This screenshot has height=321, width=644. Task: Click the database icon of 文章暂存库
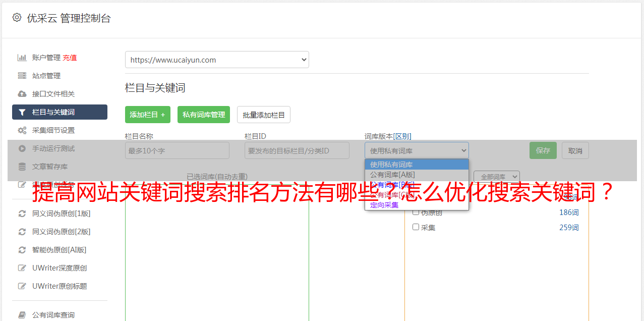click(22, 167)
